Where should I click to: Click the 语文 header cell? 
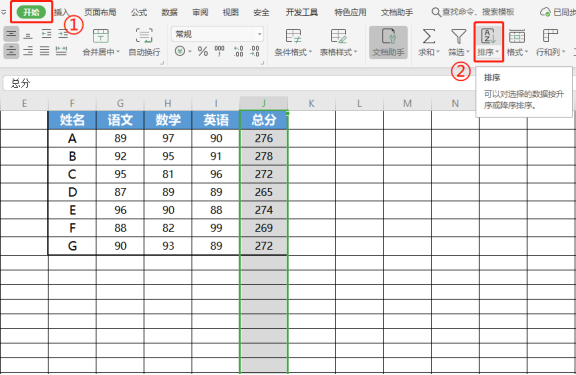[120, 120]
